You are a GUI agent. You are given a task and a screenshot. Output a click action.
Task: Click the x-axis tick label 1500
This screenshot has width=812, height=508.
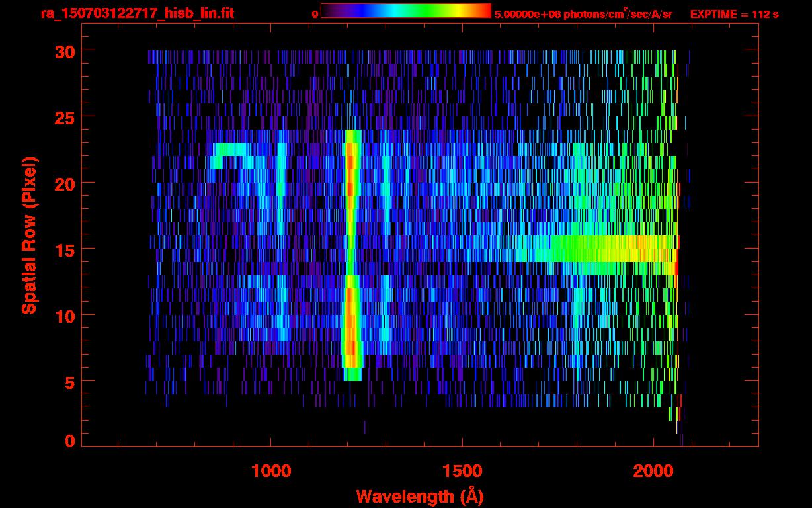coord(462,471)
